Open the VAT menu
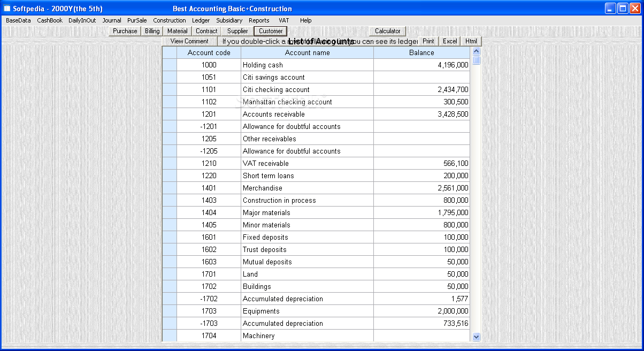Image resolution: width=644 pixels, height=351 pixels. click(x=284, y=20)
